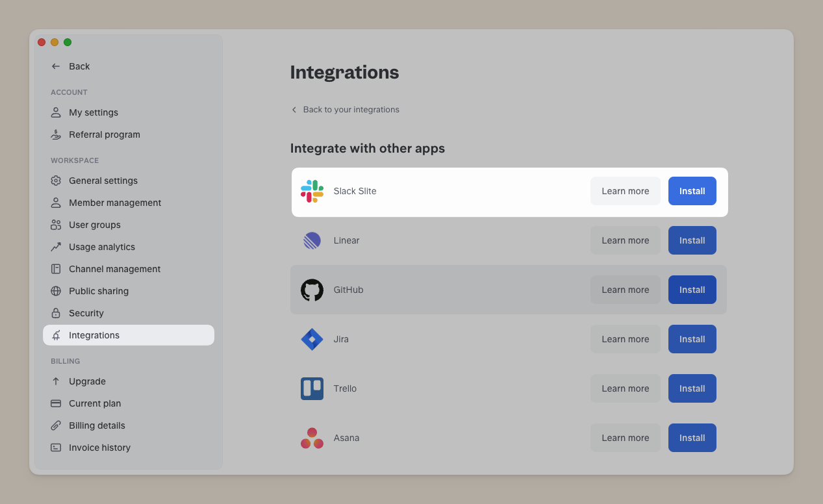
Task: Click the Usage analytics chart icon
Action: coord(56,247)
